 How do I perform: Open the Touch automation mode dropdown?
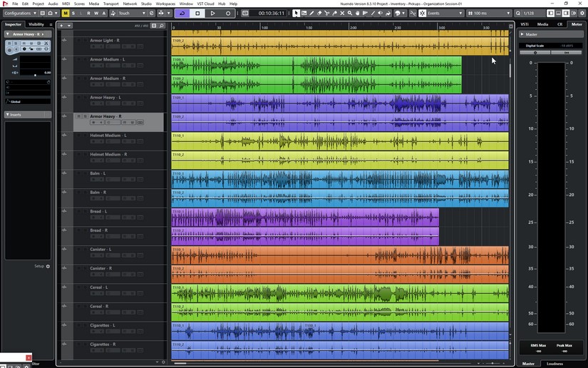pyautogui.click(x=131, y=13)
